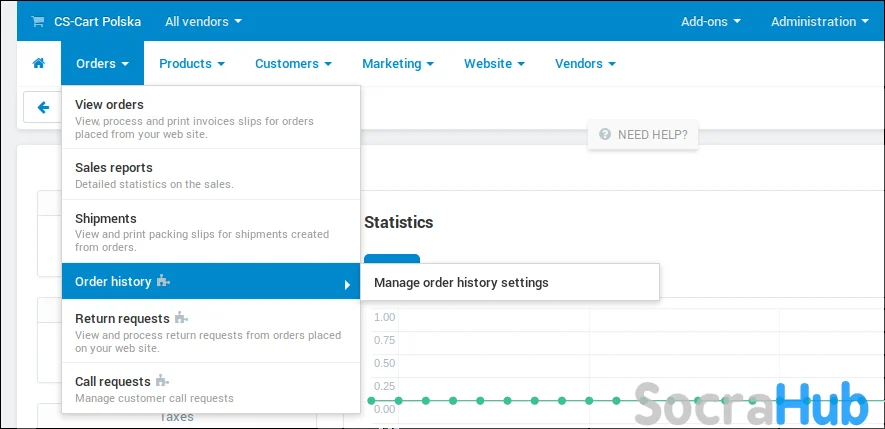Click the NEED HELP? button
The height and width of the screenshot is (429, 885).
[x=642, y=134]
